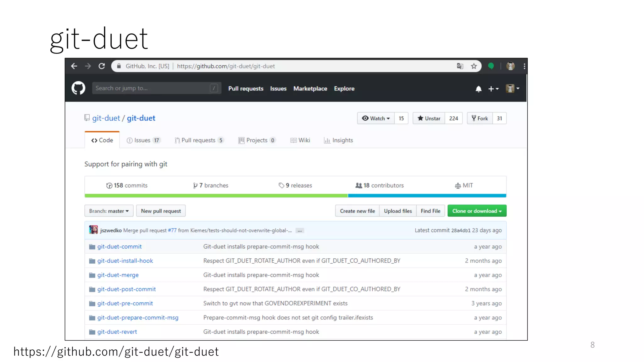Open latest commit 28a4db1

click(461, 230)
